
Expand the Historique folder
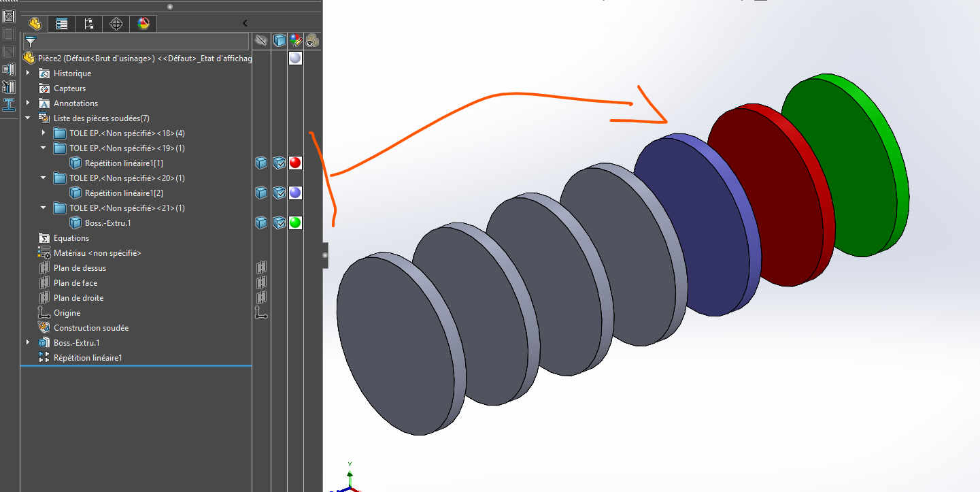[x=28, y=73]
